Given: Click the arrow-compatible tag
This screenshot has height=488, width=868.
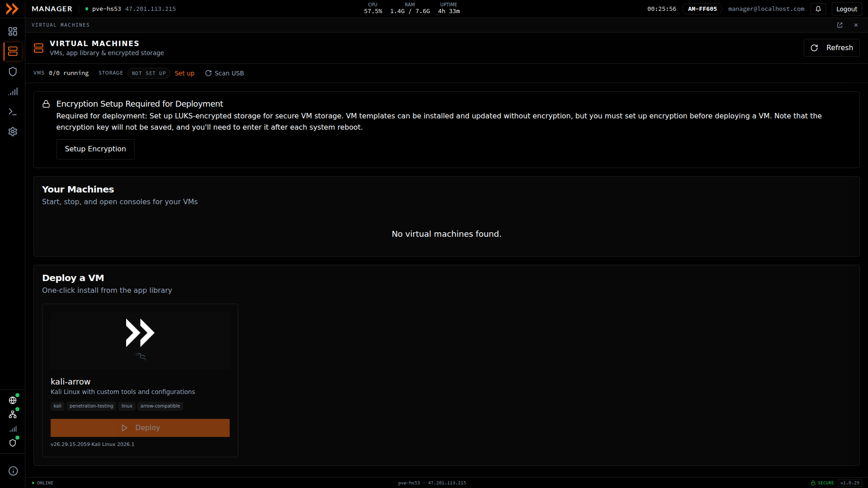Looking at the screenshot, I should [160, 406].
